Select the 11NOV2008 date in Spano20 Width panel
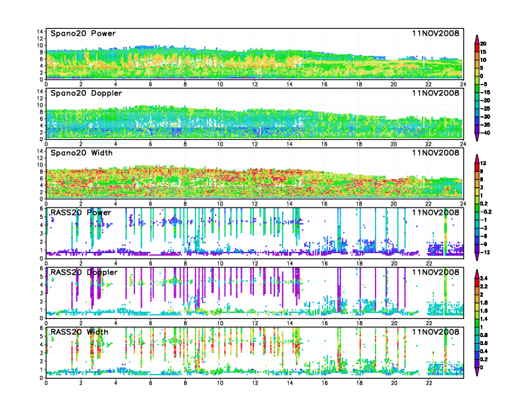 (x=435, y=153)
